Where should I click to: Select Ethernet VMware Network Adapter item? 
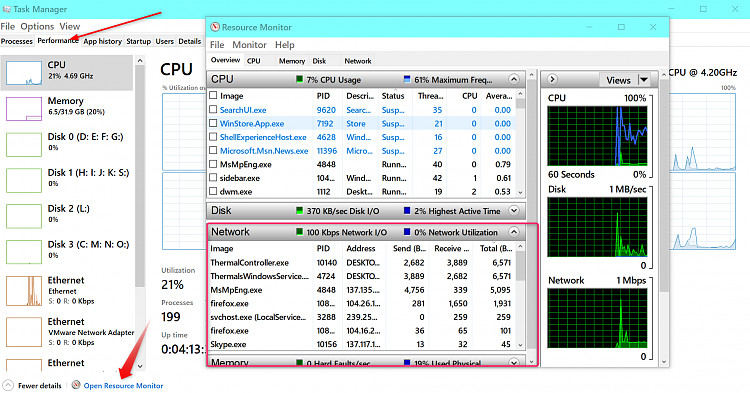point(67,332)
